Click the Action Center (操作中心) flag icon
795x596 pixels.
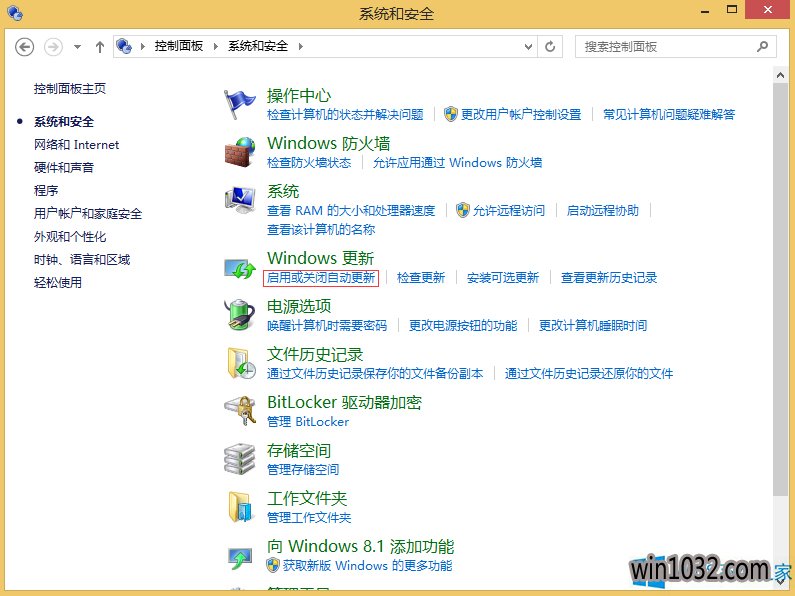coord(240,104)
